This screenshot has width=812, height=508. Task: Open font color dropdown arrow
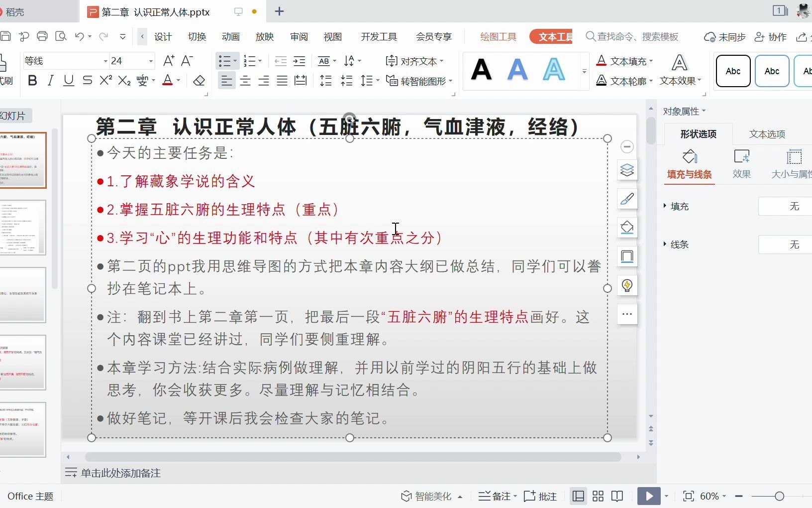pyautogui.click(x=178, y=81)
